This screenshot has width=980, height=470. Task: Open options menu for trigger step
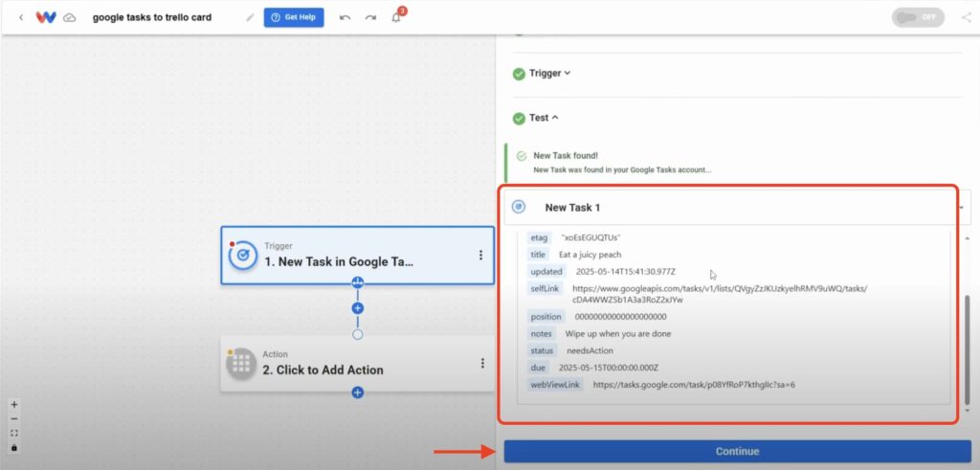(x=480, y=255)
